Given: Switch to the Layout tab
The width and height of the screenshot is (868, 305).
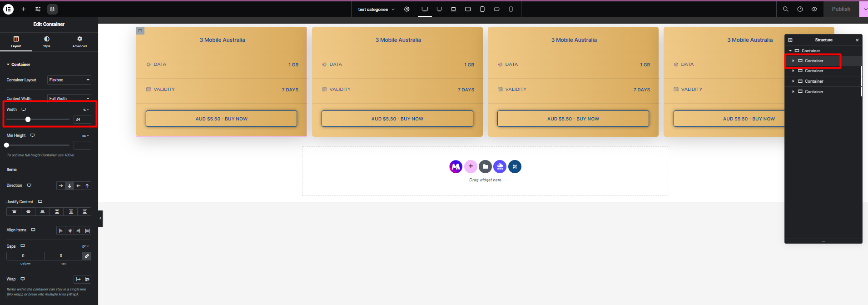Looking at the screenshot, I should 16,42.
